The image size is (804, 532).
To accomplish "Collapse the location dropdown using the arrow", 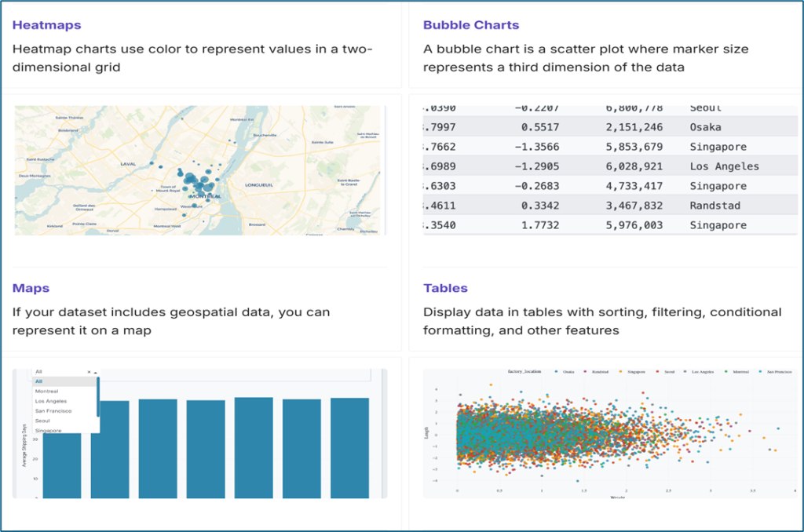I will (x=95, y=372).
